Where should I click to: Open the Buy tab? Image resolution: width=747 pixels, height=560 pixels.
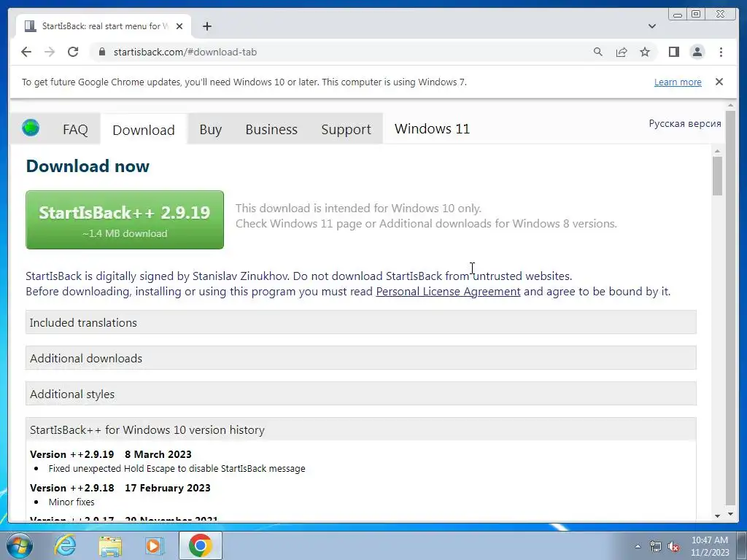pyautogui.click(x=210, y=130)
